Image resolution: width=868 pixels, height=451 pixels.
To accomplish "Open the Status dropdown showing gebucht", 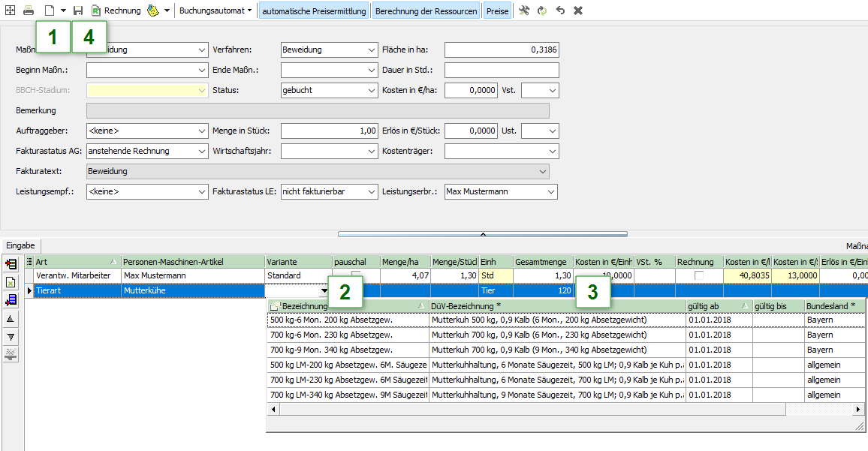I will click(x=372, y=90).
